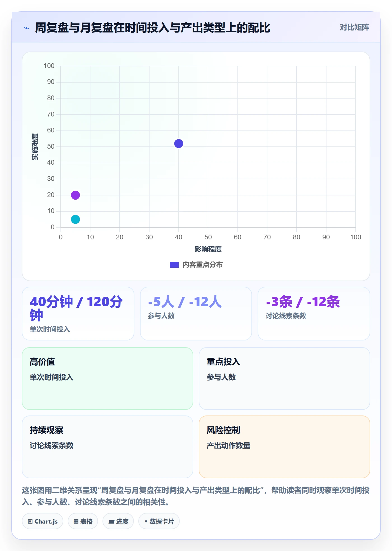The image size is (392, 551).
Task: Open the 持续观察 quadrant card
Action: coord(108,447)
